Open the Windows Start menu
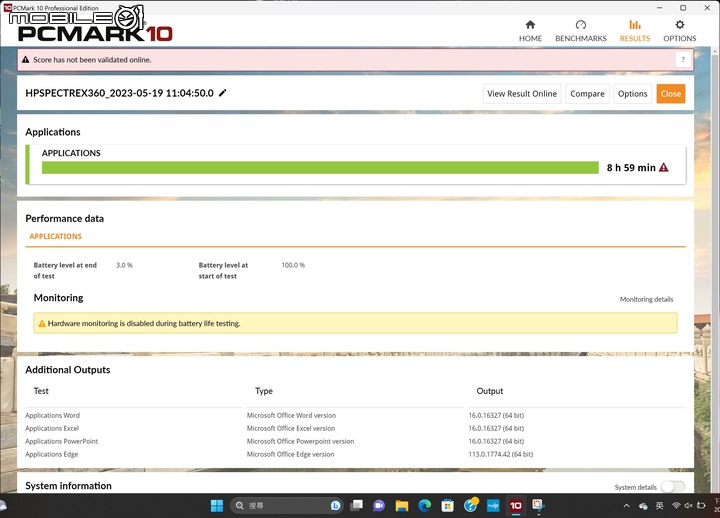Viewport: 720px width, 518px height. click(x=217, y=506)
